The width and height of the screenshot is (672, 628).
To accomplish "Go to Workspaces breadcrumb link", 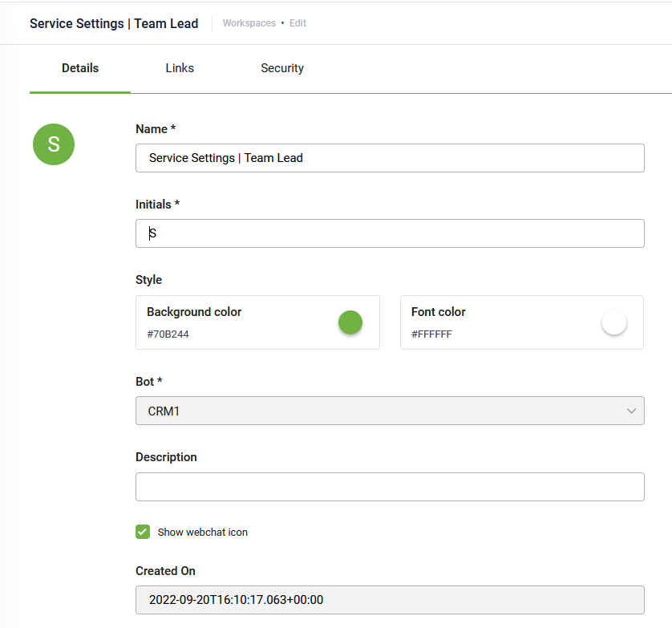I will coord(249,23).
